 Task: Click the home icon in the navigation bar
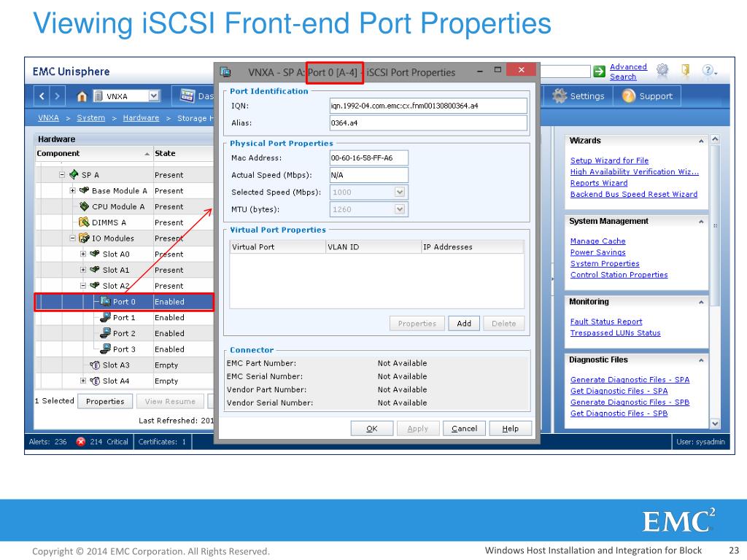(82, 96)
